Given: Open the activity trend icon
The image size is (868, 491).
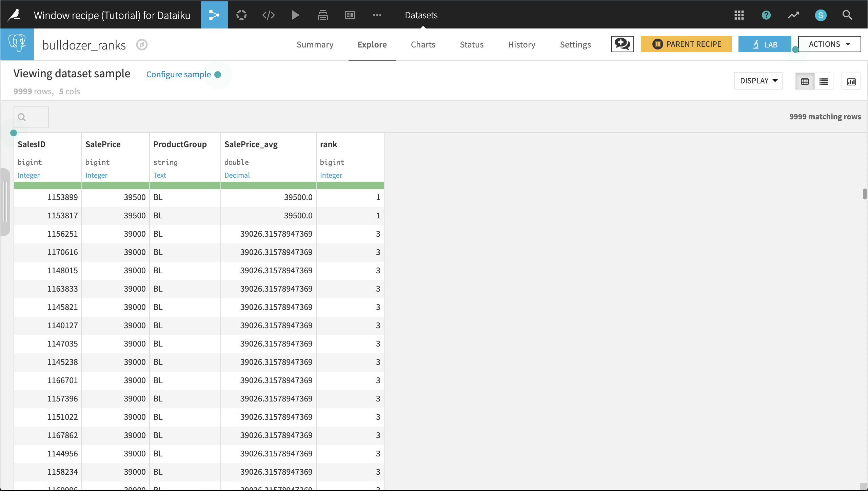Looking at the screenshot, I should coord(793,15).
